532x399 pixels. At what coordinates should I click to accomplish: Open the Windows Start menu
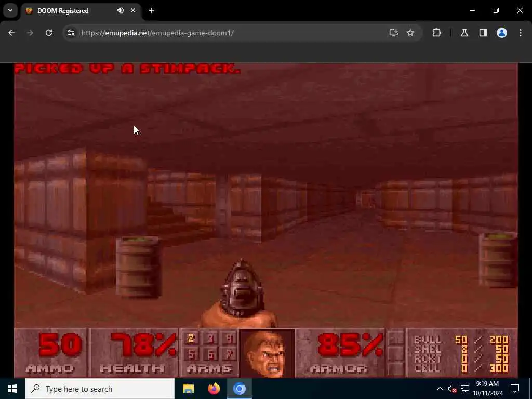click(12, 389)
